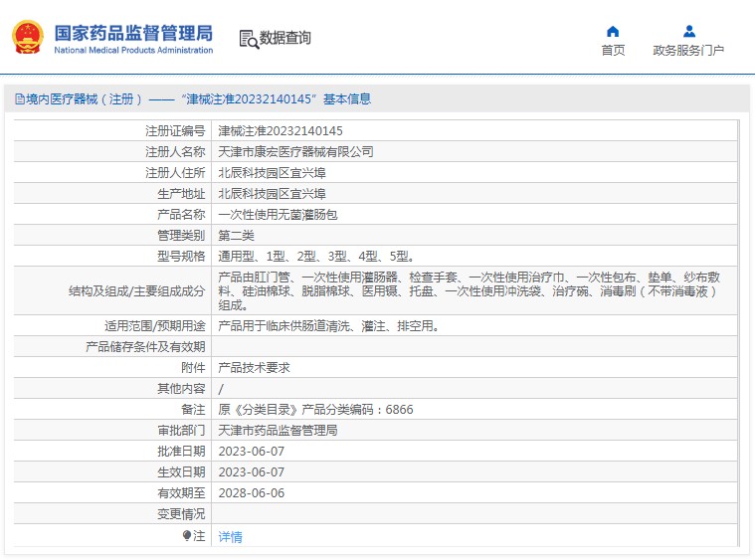Click the 产品名称 row label
Image resolution: width=755 pixels, height=560 pixels.
(181, 214)
